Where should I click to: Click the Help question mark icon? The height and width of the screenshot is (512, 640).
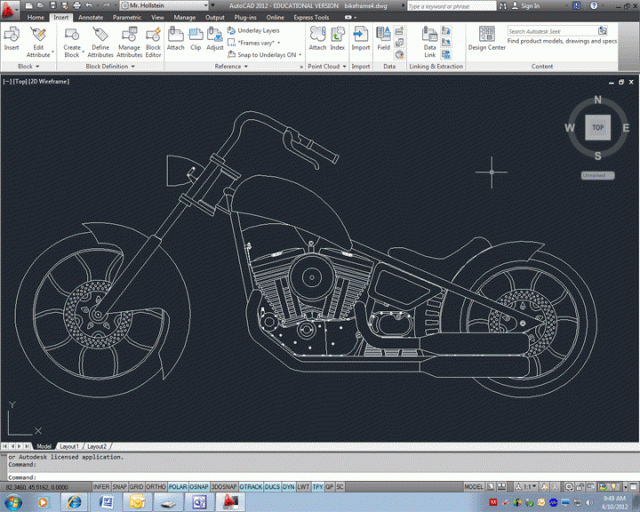(x=594, y=5)
